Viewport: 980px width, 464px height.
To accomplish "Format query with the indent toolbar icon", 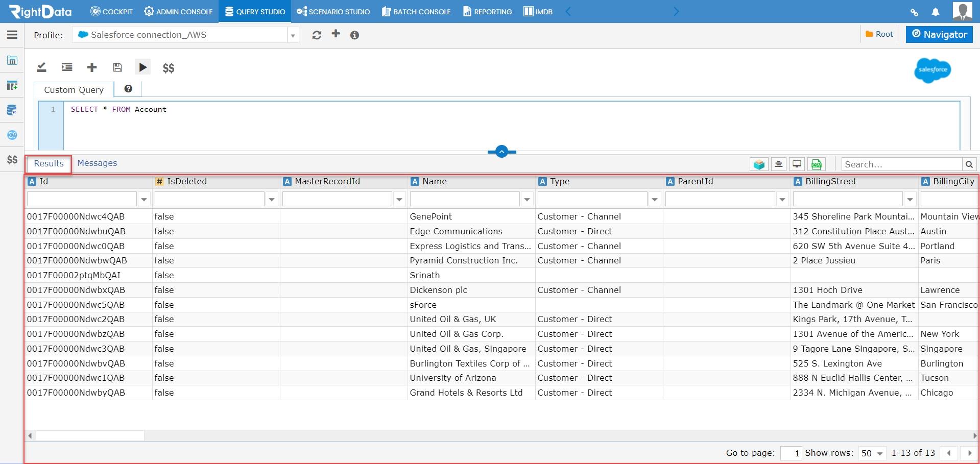I will tap(67, 67).
